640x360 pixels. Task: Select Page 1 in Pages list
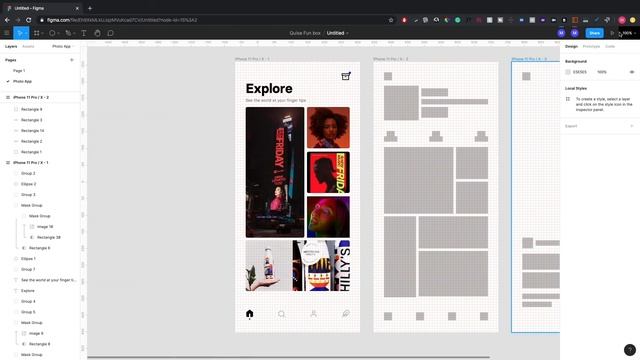coord(19,71)
